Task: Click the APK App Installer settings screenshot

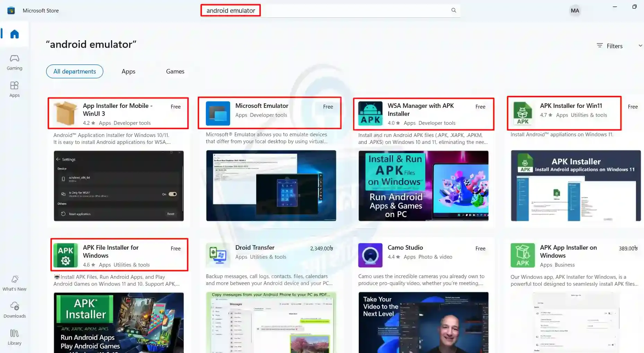Action: tap(576, 322)
